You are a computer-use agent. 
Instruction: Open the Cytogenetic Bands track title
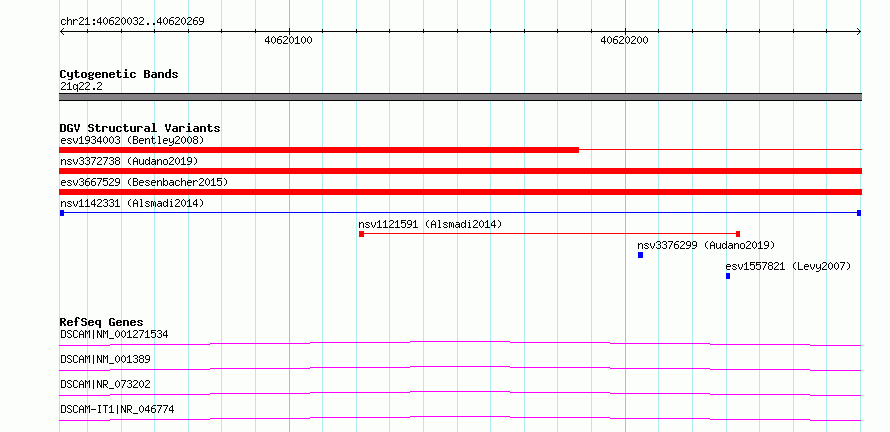coord(119,74)
